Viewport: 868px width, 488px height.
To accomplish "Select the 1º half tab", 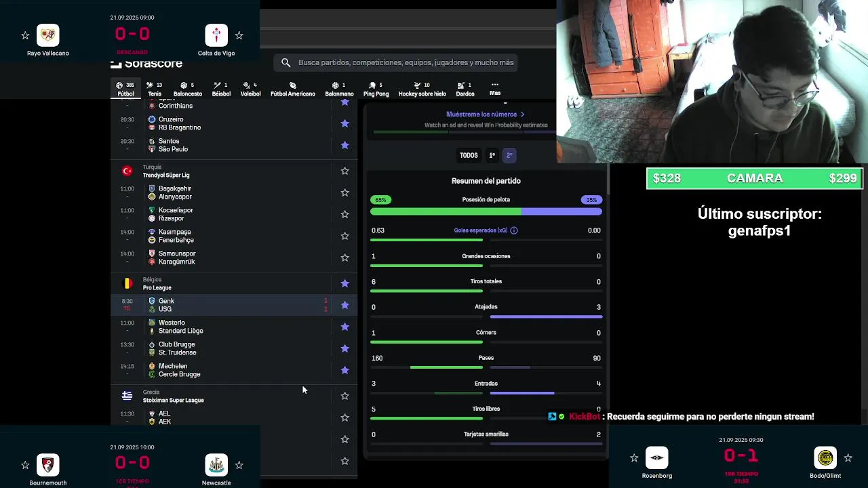I will pyautogui.click(x=492, y=155).
